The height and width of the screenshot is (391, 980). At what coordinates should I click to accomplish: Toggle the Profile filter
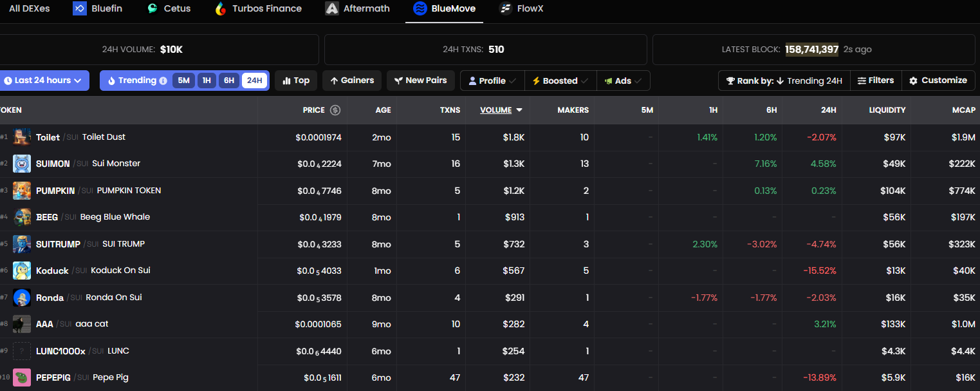click(x=492, y=81)
